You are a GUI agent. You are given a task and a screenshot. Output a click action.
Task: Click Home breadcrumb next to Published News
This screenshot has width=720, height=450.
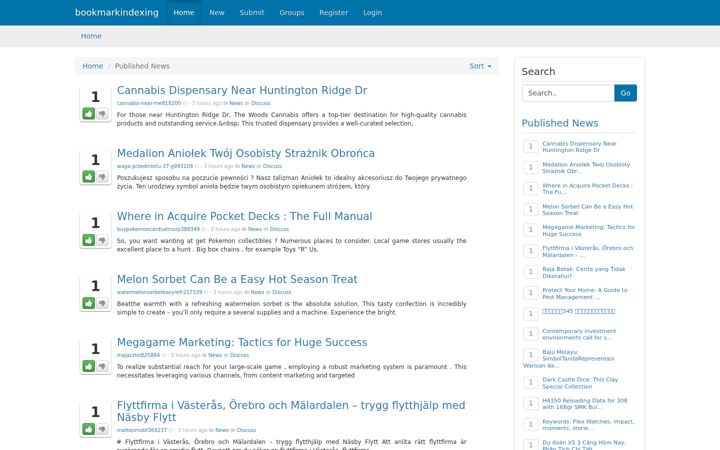93,66
